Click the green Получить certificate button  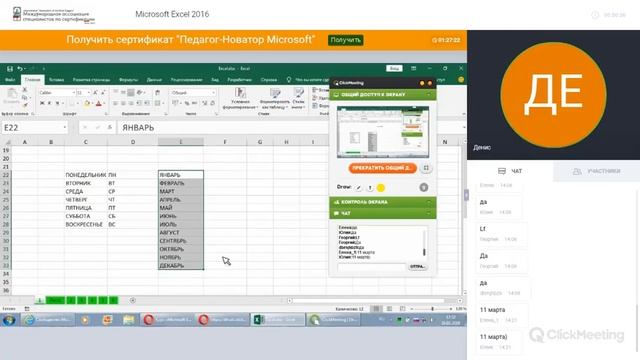tap(346, 40)
